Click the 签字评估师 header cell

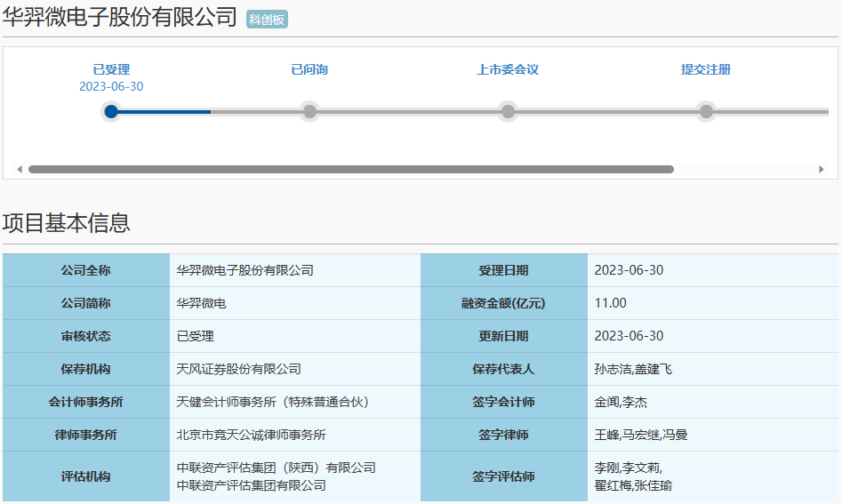pos(504,476)
